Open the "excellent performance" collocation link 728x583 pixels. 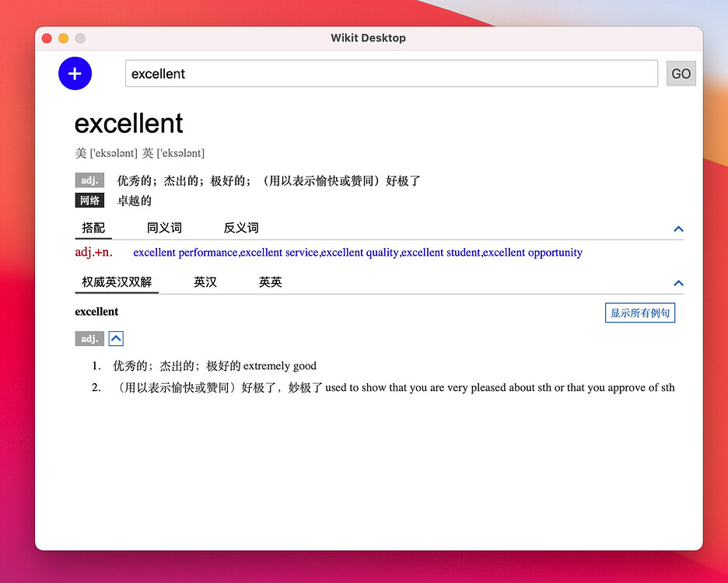pos(184,252)
